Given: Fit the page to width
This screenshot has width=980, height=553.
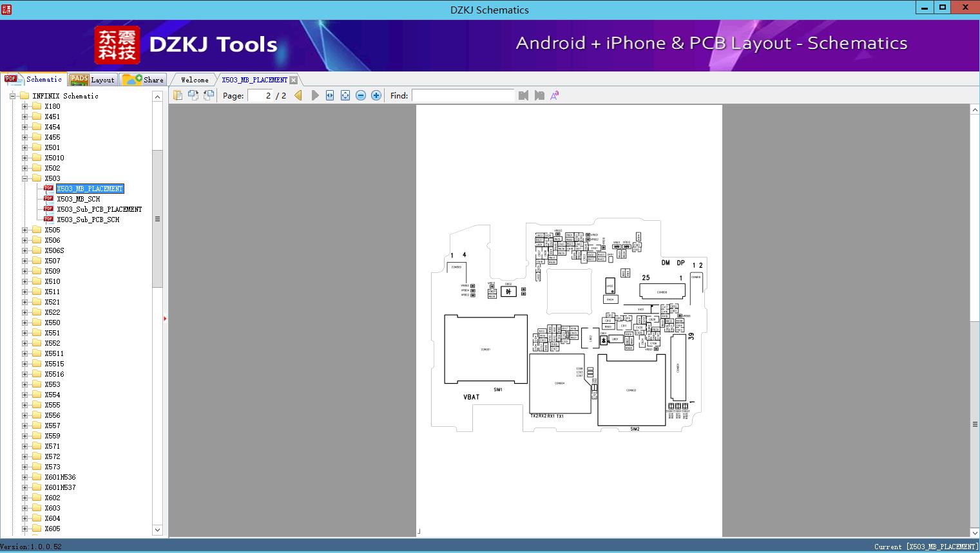Looking at the screenshot, I should pyautogui.click(x=330, y=95).
